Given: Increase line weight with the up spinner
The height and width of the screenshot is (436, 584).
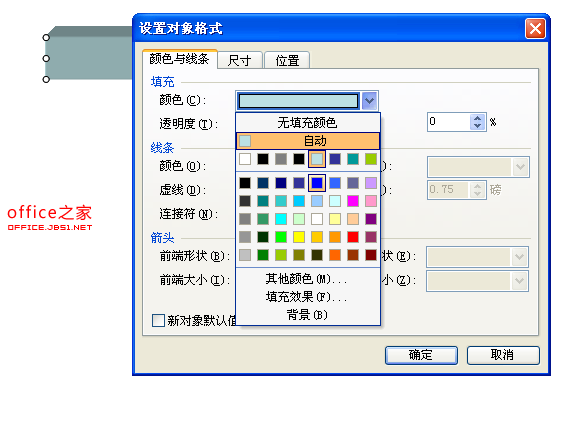Looking at the screenshot, I should (477, 186).
